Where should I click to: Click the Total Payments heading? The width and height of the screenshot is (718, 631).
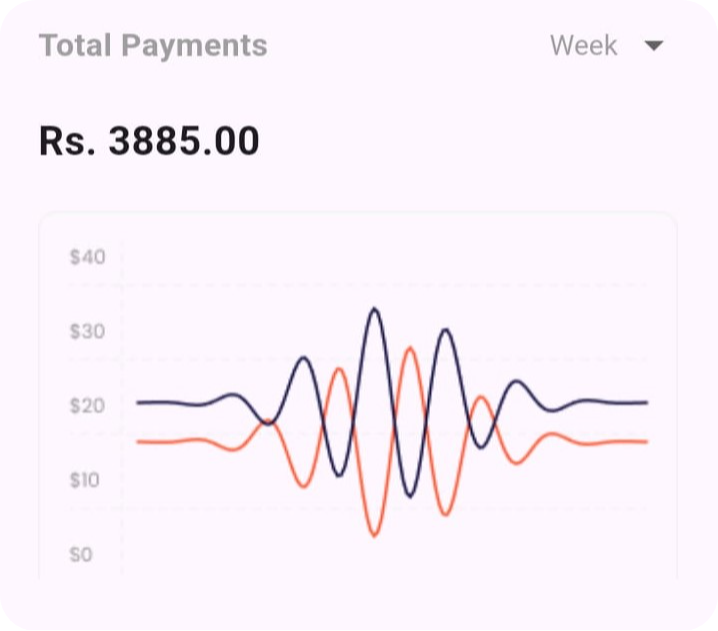pos(153,46)
